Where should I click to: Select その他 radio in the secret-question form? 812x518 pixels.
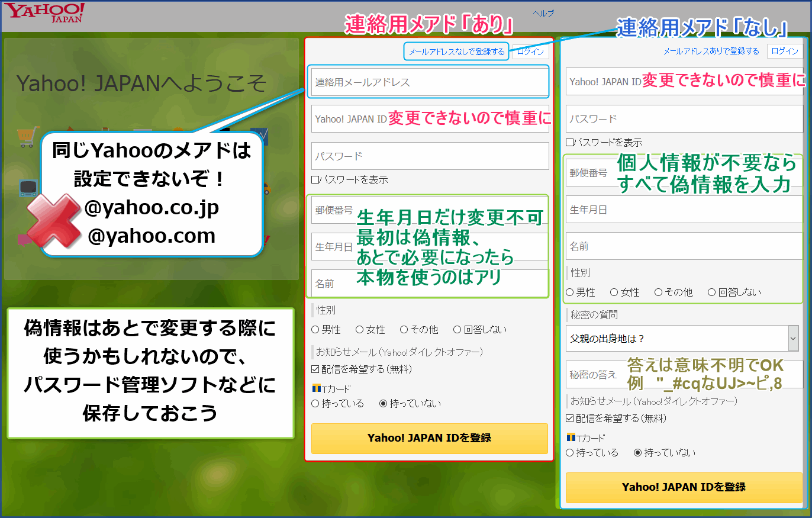point(659,292)
